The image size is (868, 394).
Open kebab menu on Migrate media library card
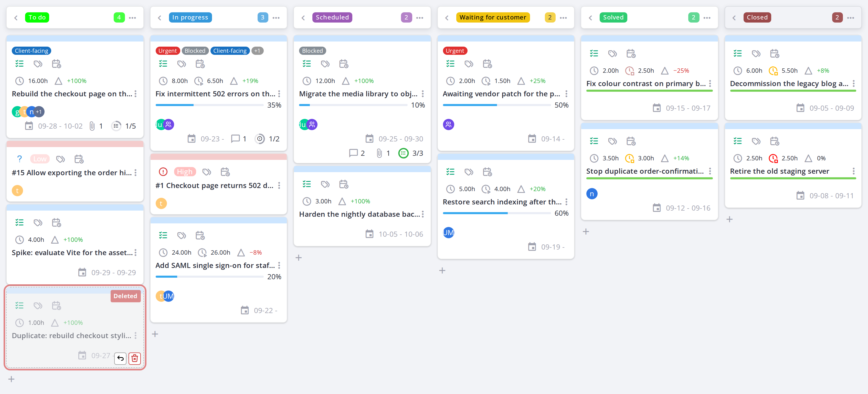pyautogui.click(x=422, y=94)
